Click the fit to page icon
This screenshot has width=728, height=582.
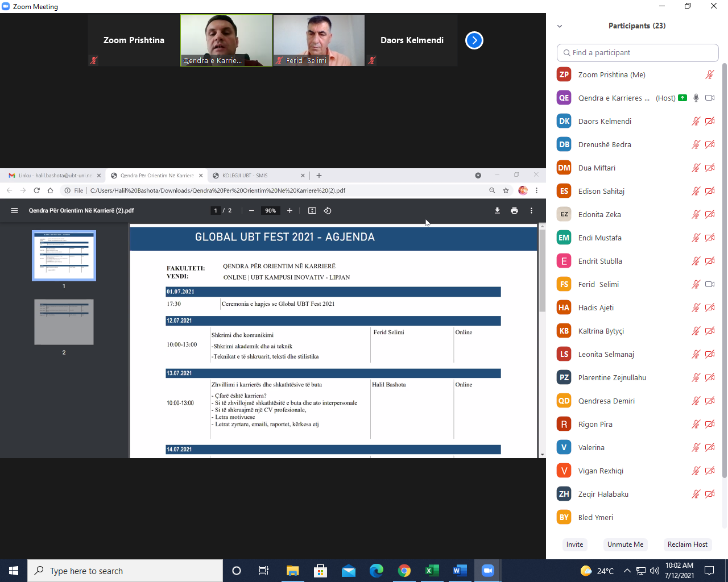[312, 210]
